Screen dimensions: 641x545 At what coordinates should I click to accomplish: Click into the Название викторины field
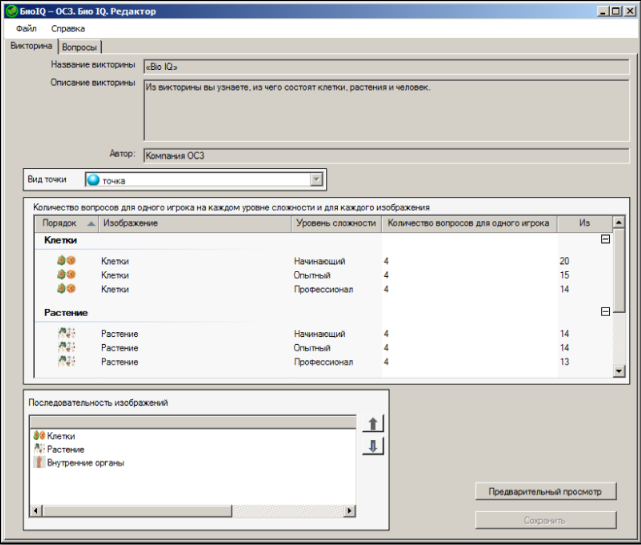coord(385,66)
